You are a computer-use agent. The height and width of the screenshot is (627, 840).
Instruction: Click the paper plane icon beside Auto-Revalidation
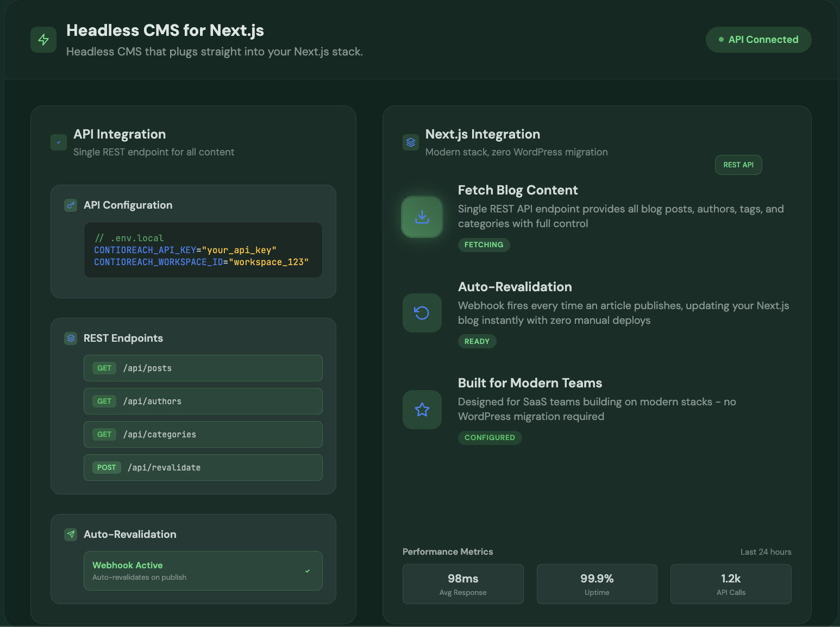point(71,535)
